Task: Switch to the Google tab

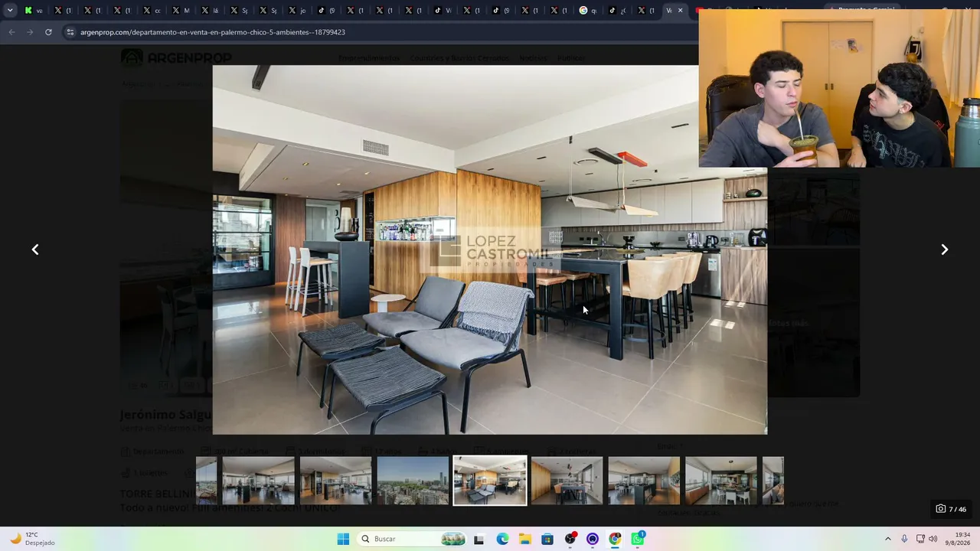Action: pos(589,11)
